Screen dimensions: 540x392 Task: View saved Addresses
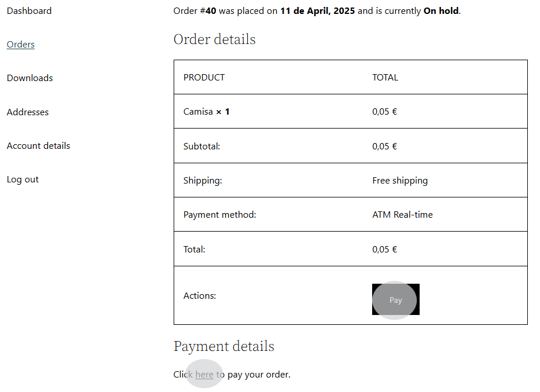point(28,112)
